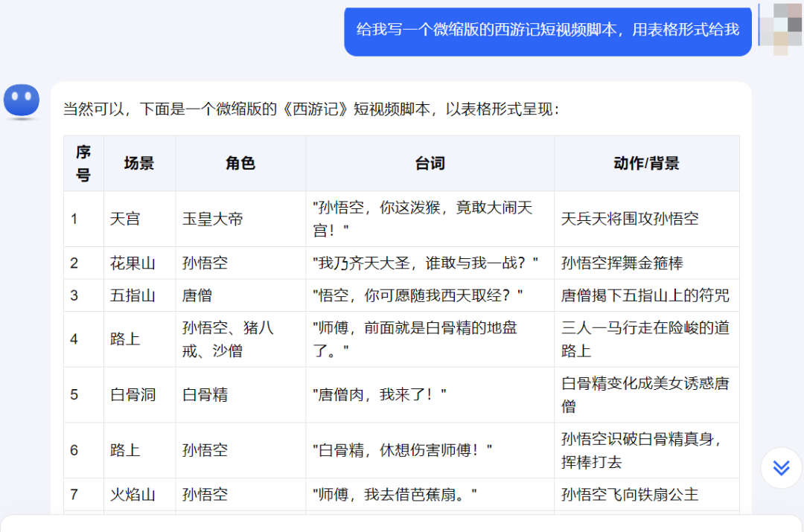Click the 玉皇大帝 role cell
Viewport: 804px width, 532px height.
[213, 219]
